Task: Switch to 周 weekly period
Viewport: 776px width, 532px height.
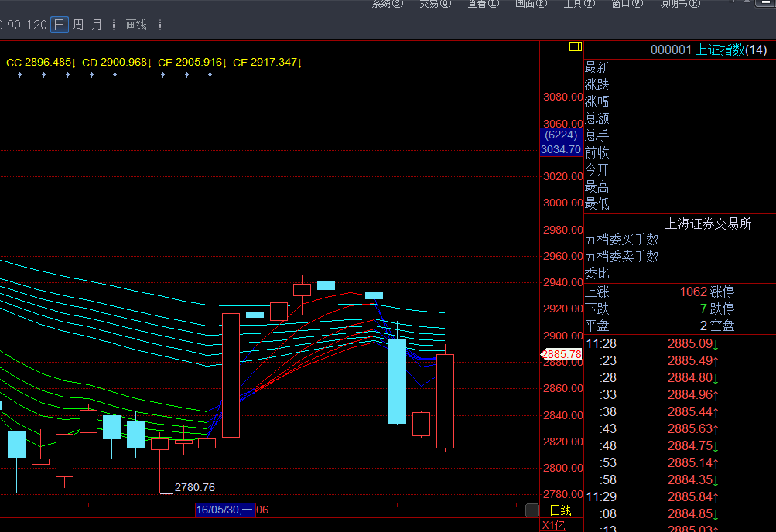Action: click(x=78, y=25)
